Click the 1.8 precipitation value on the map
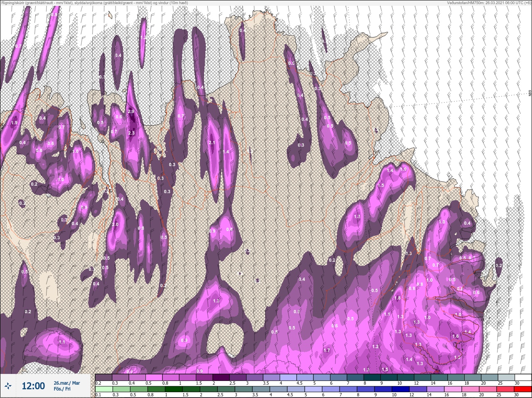The width and height of the screenshot is (532, 398). point(397,298)
